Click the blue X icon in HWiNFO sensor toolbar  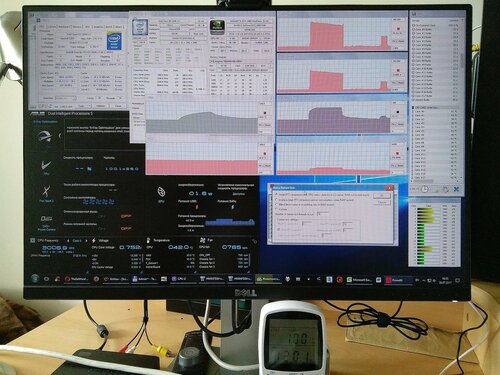click(x=456, y=189)
